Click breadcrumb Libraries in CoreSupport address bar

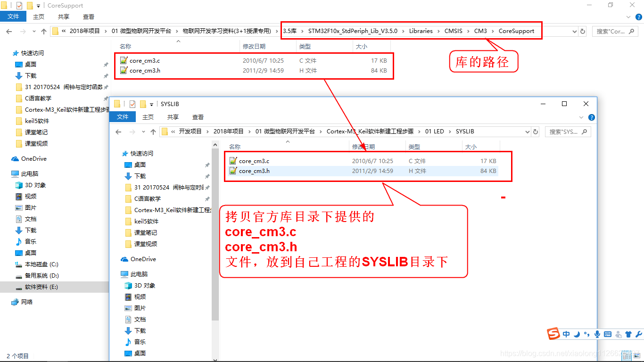click(x=421, y=31)
